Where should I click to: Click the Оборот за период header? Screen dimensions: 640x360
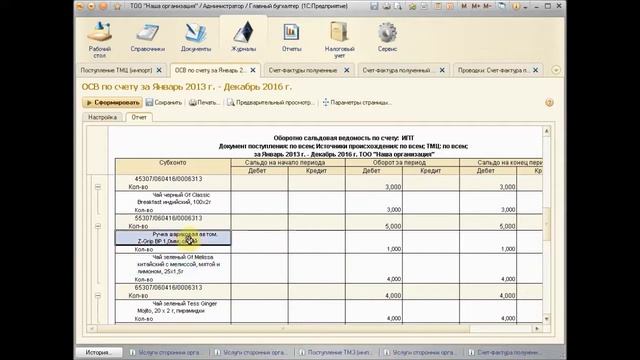click(x=402, y=162)
